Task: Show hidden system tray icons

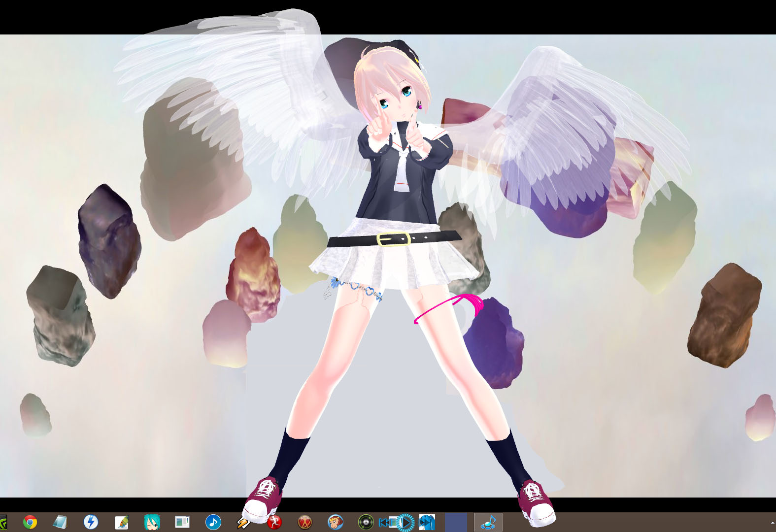Action: point(772,523)
